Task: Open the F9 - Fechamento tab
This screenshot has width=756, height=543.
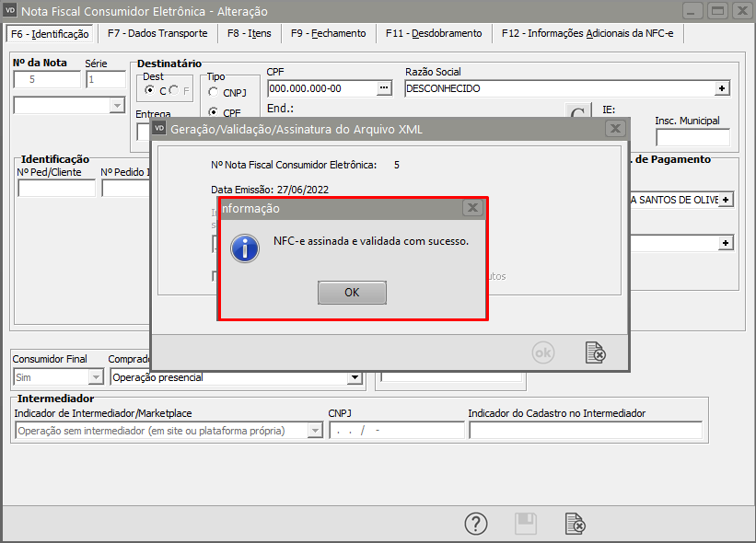Action: click(329, 33)
